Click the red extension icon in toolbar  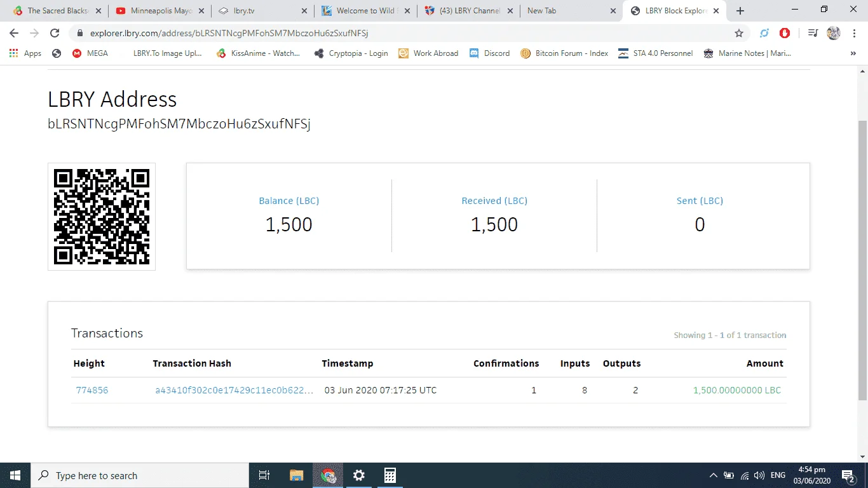click(785, 34)
